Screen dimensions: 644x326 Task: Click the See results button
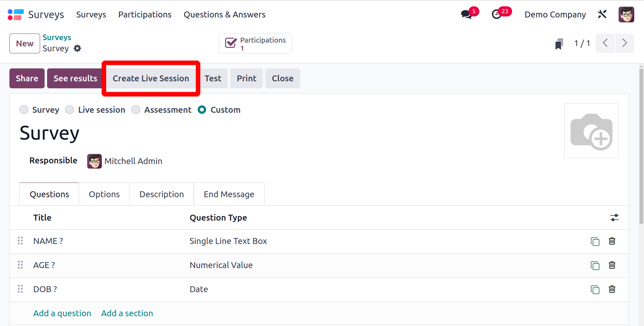tap(75, 78)
